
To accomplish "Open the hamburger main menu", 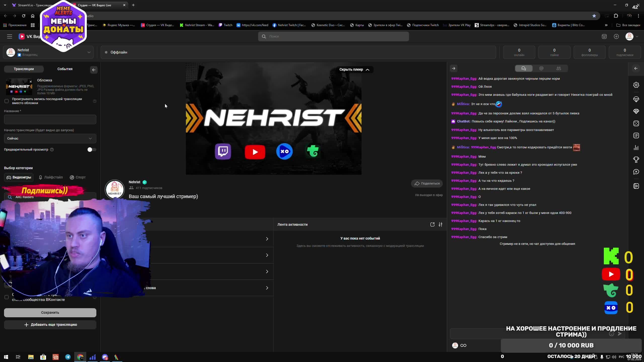I will click(x=10, y=36).
